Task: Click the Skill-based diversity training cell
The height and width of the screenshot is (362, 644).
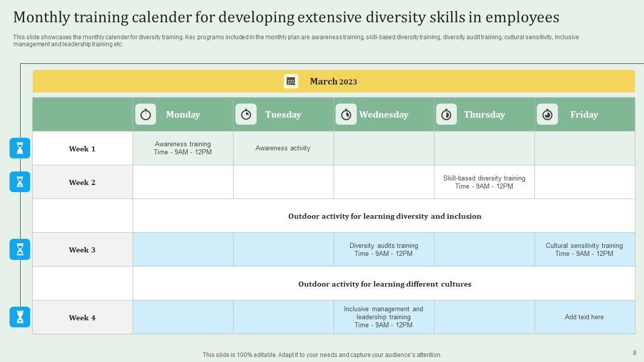Action: [x=484, y=182]
